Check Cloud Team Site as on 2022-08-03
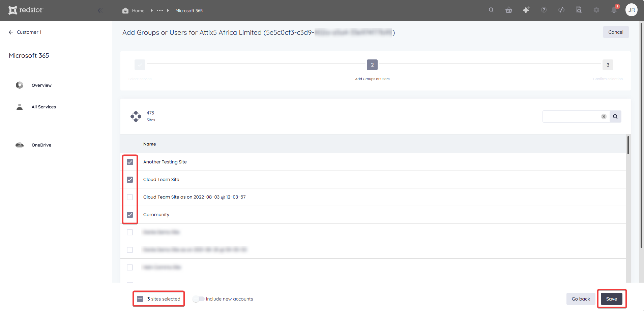Image resolution: width=644 pixels, height=311 pixels. (x=130, y=197)
